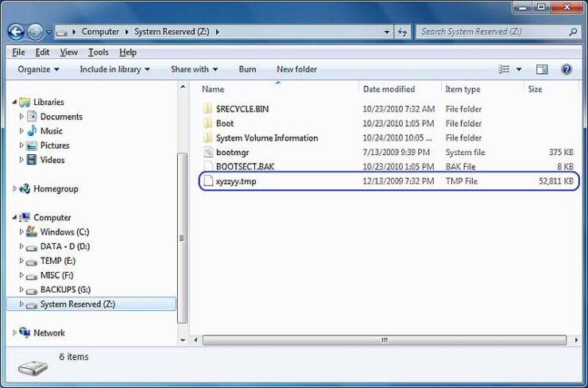Select the Homegroup icon
The image size is (588, 388).
(x=25, y=188)
